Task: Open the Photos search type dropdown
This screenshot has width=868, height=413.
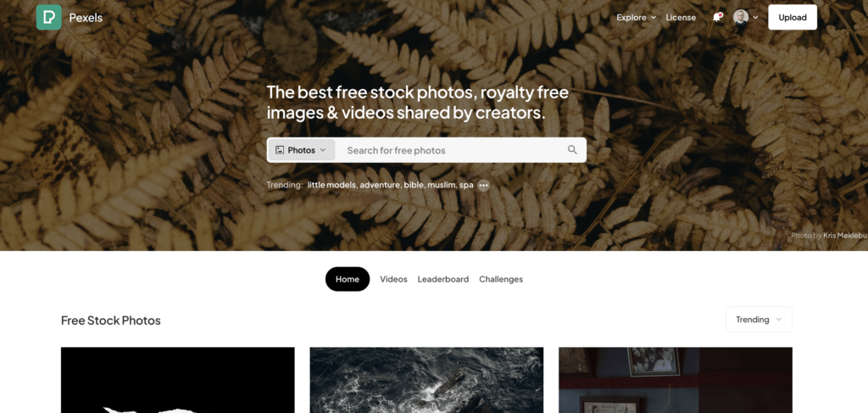Action: 302,150
